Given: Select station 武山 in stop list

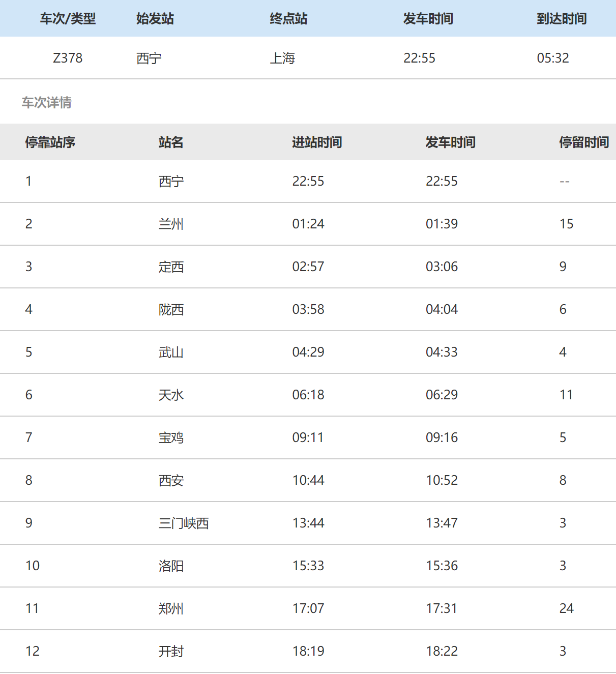Looking at the screenshot, I should point(171,353).
